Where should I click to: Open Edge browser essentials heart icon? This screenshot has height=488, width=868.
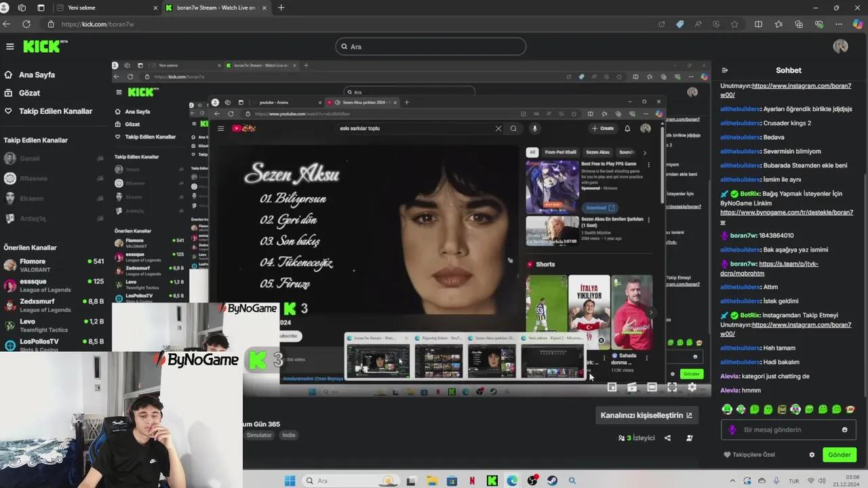818,24
